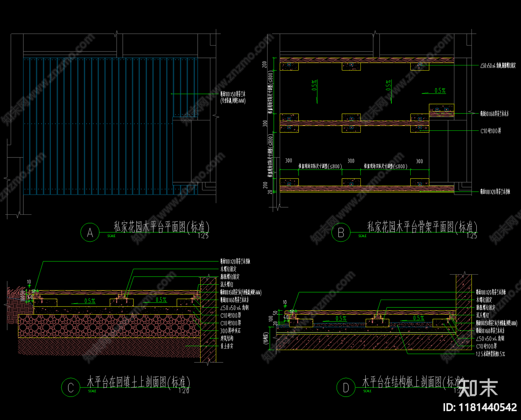Select the 沉头螺钉 label in section D
Viewport: 521px width, 420px height.
pyautogui.click(x=483, y=315)
